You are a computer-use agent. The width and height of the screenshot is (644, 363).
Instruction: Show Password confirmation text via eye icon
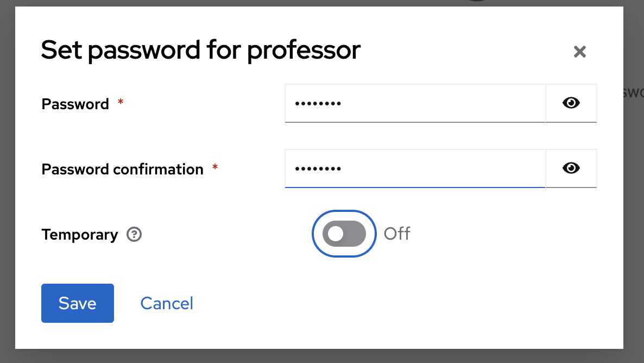(571, 168)
